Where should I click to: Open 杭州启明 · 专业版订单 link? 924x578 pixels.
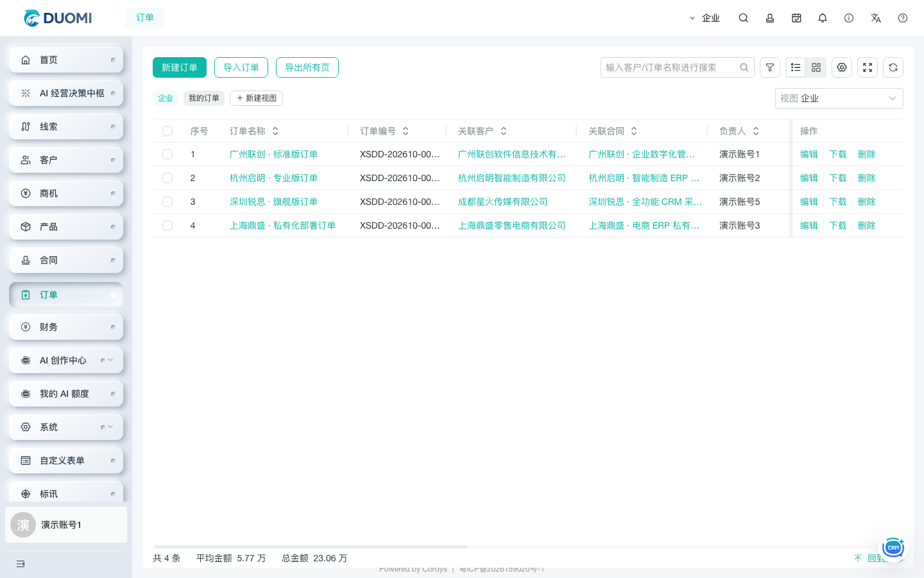coord(273,178)
